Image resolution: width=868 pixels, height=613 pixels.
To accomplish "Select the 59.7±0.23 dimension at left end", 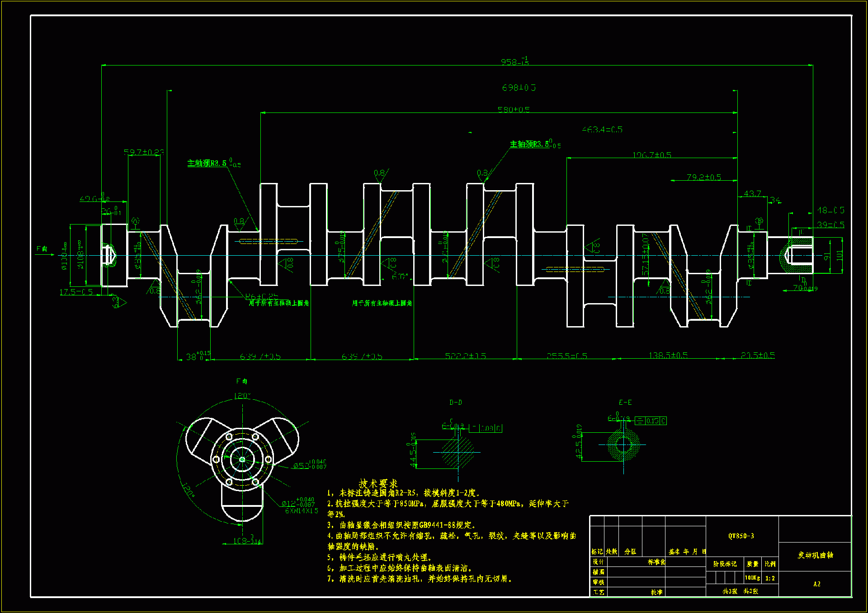I will (144, 152).
